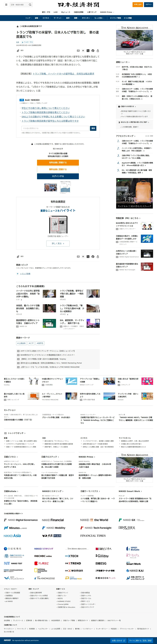
Task: Share by email using the icon under the headline
Action: [78, 51]
